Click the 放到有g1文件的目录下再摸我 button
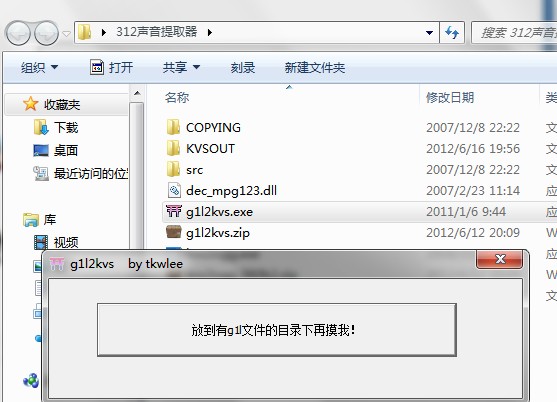Screen dimensions: 557x402 click(x=277, y=330)
